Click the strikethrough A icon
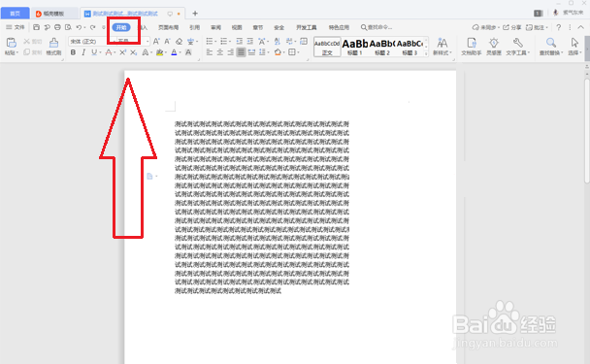Screen dimensions: 590x364 tap(109, 52)
